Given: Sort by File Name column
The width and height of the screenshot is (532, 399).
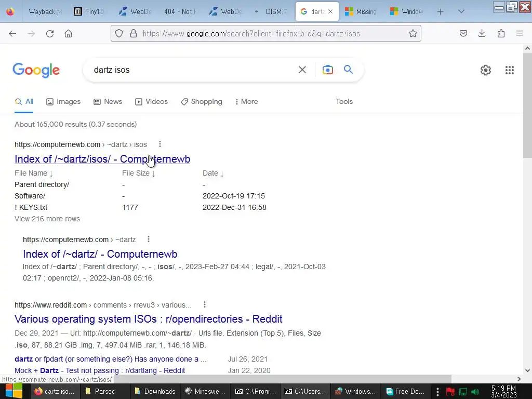Looking at the screenshot, I should pos(34,173).
